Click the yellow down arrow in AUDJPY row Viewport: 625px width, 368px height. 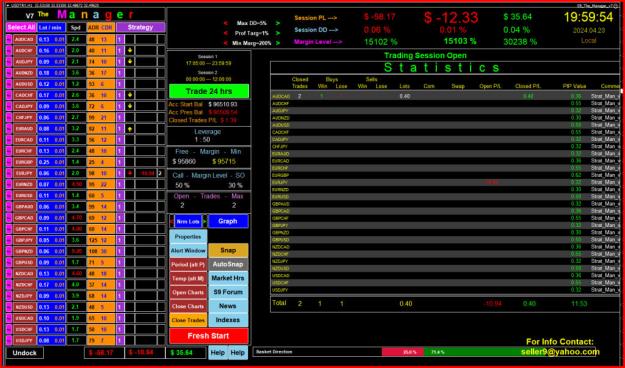point(130,62)
